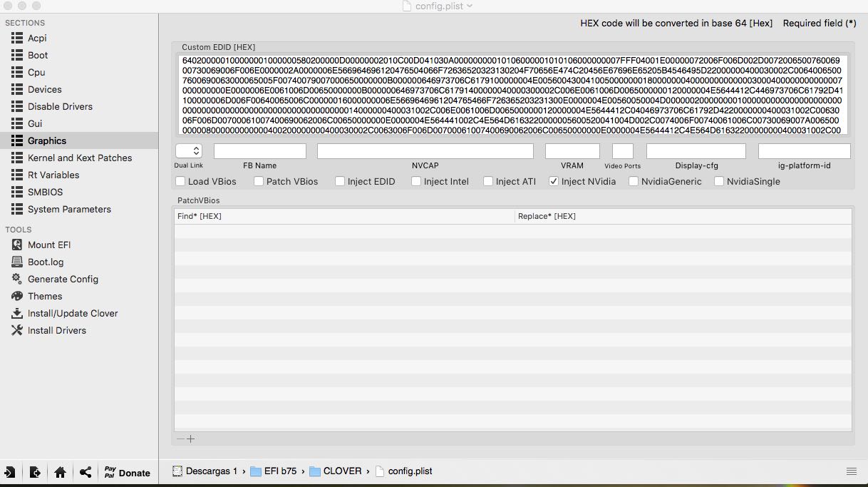This screenshot has width=868, height=487.
Task: Click the FB Name input field
Action: click(x=260, y=151)
